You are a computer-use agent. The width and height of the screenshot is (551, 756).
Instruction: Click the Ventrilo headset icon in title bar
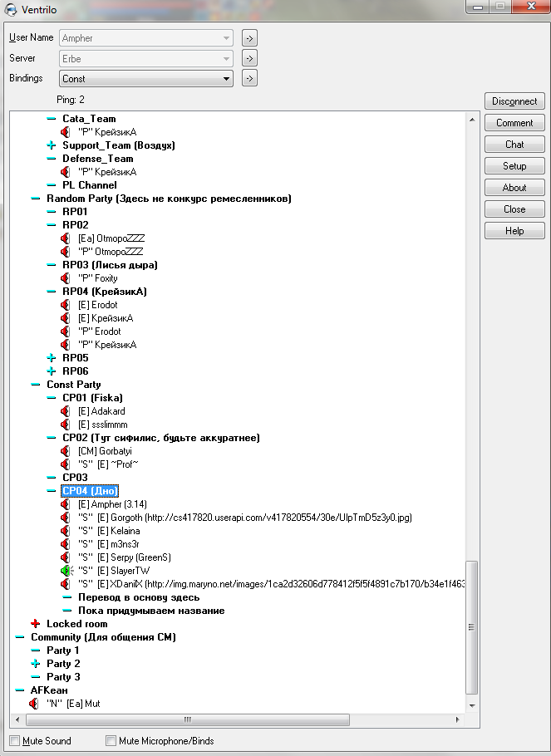pyautogui.click(x=10, y=10)
